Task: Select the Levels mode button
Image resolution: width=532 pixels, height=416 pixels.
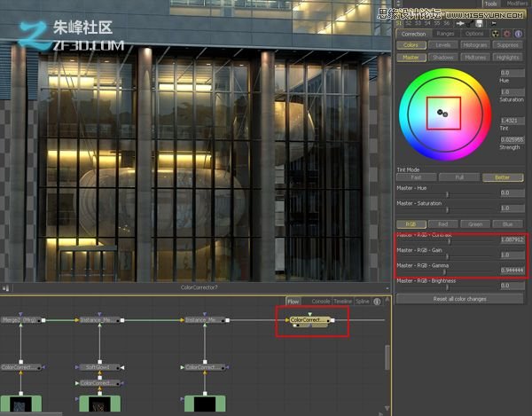Action: click(442, 45)
